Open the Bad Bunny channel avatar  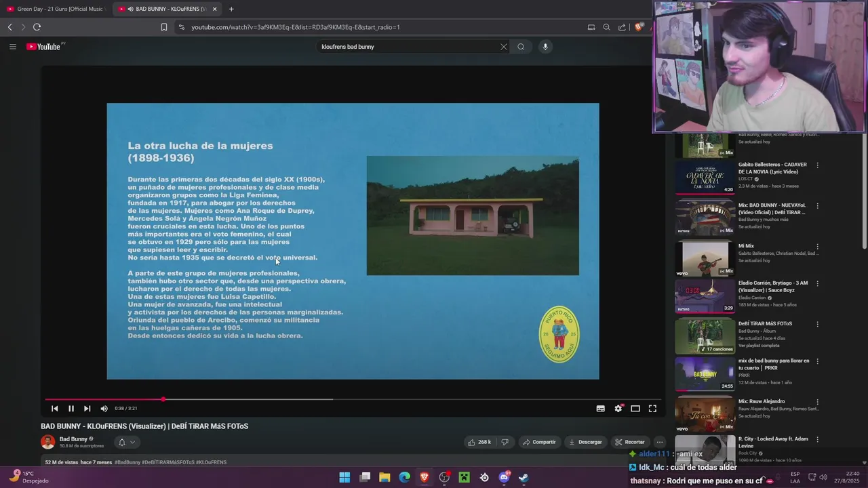click(x=47, y=442)
